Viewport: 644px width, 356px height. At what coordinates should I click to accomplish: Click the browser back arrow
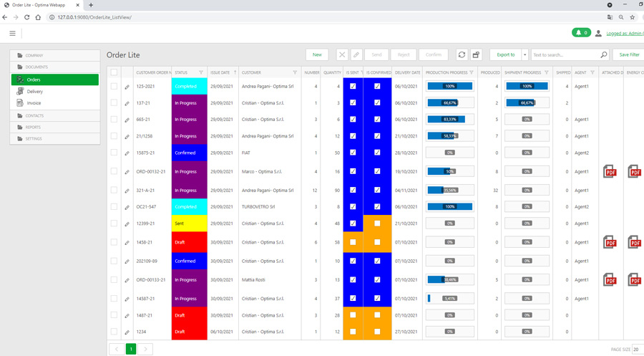coord(5,17)
